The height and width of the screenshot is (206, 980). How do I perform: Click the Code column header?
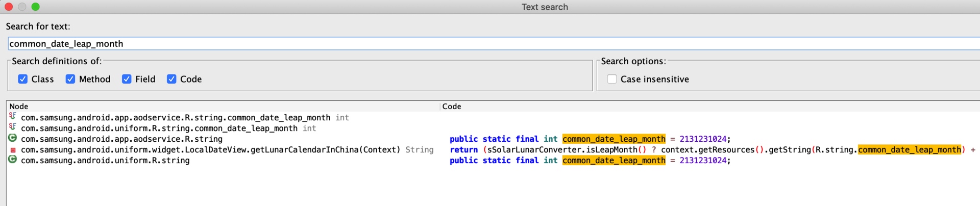click(x=452, y=106)
